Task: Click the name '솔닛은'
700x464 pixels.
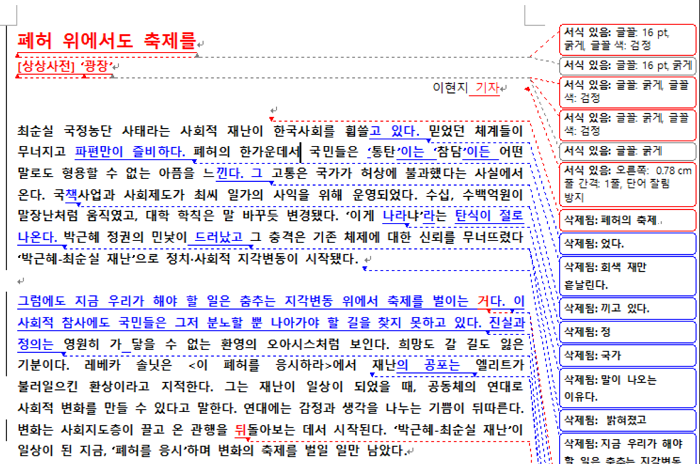Action: pyautogui.click(x=154, y=365)
